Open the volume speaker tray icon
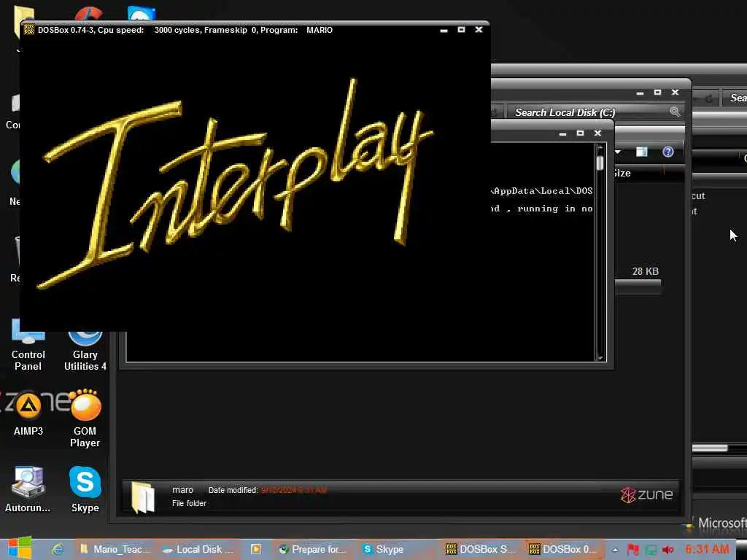 [668, 550]
